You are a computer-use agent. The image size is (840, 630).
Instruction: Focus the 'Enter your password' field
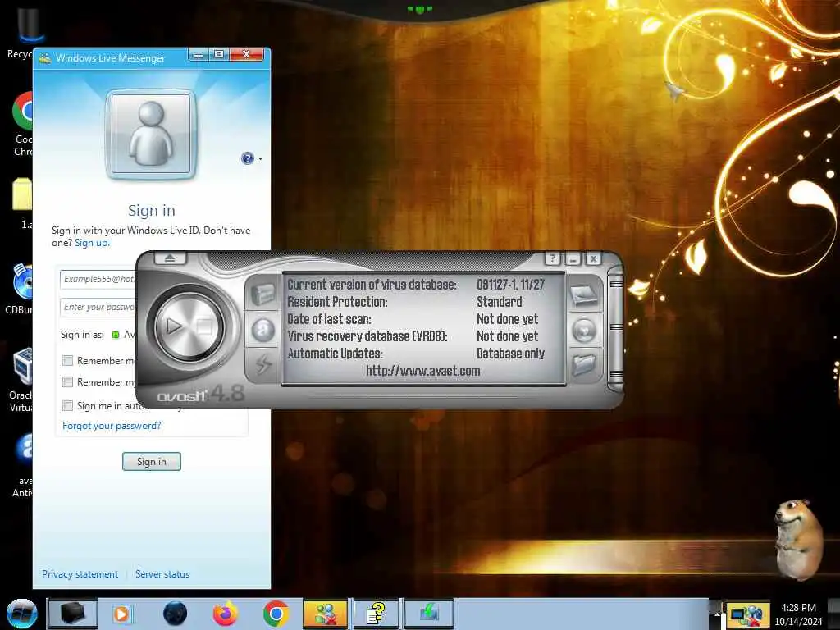(x=98, y=307)
